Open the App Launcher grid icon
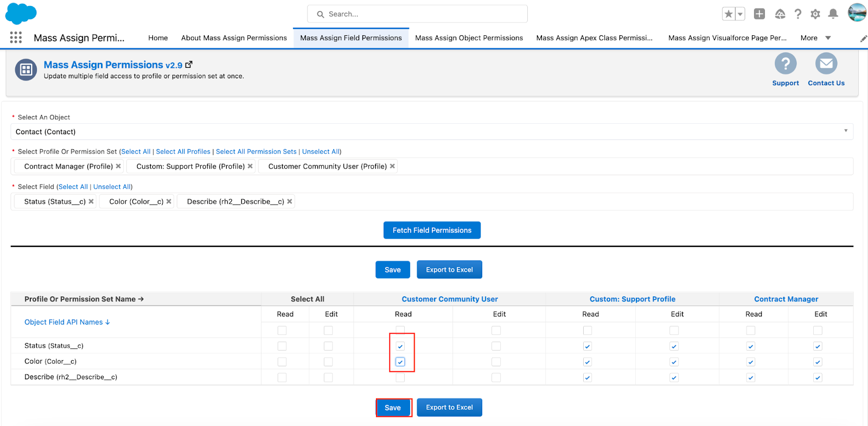868x426 pixels. click(x=16, y=37)
